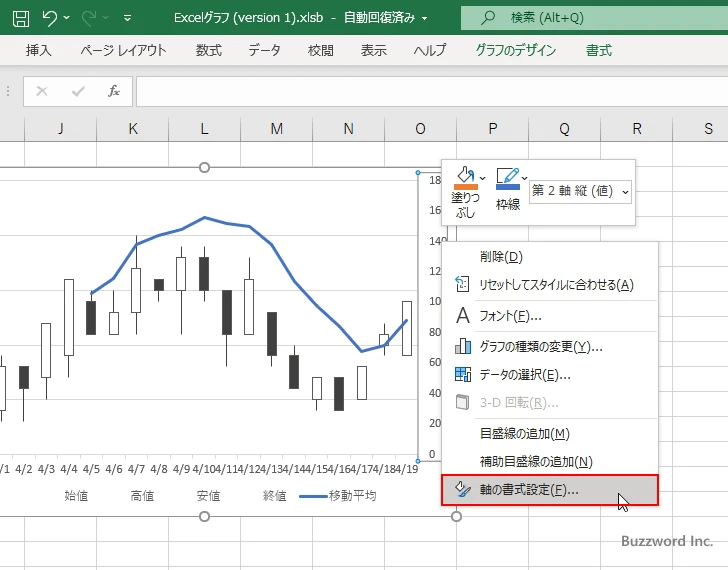The height and width of the screenshot is (570, 728).
Task: Select column J header
Action: point(60,129)
